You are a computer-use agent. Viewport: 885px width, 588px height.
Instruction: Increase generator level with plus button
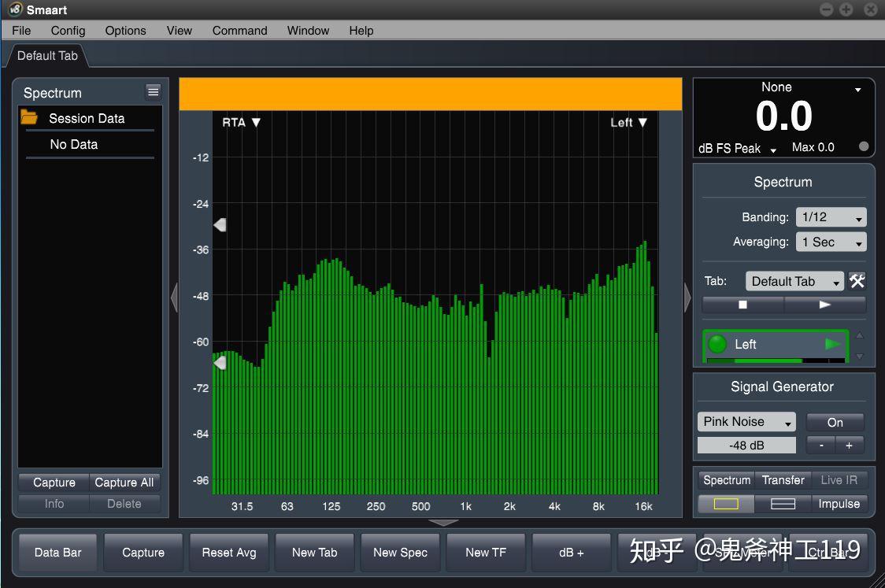(x=850, y=446)
